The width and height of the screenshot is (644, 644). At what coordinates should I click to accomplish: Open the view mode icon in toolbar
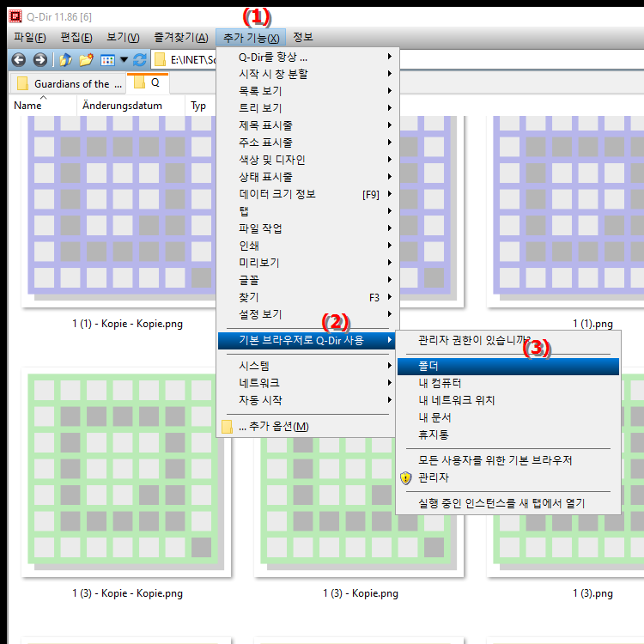tap(107, 60)
